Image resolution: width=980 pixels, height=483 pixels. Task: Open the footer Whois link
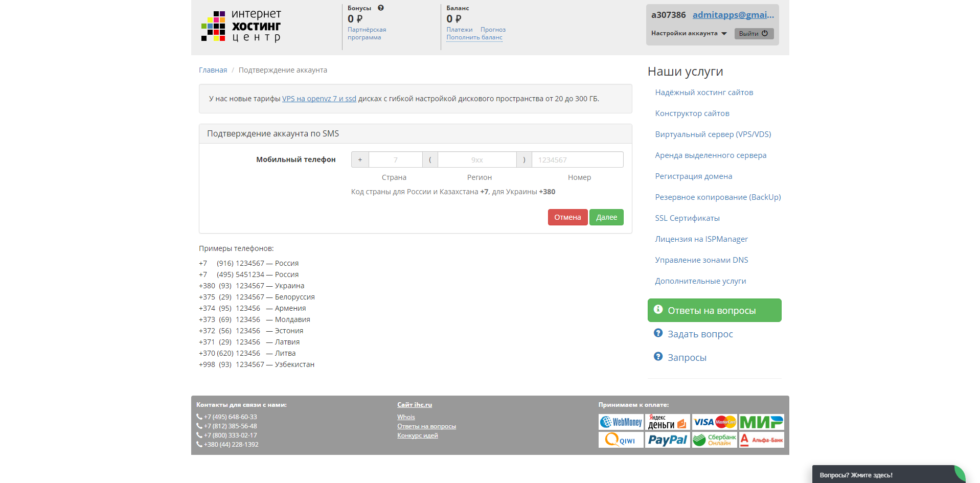[x=406, y=417]
